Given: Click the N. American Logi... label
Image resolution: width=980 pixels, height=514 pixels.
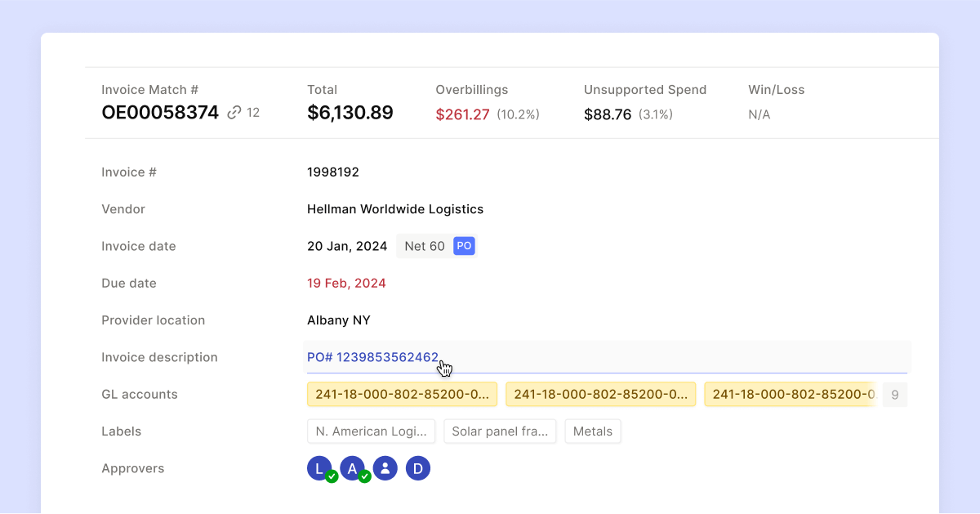Looking at the screenshot, I should (372, 431).
